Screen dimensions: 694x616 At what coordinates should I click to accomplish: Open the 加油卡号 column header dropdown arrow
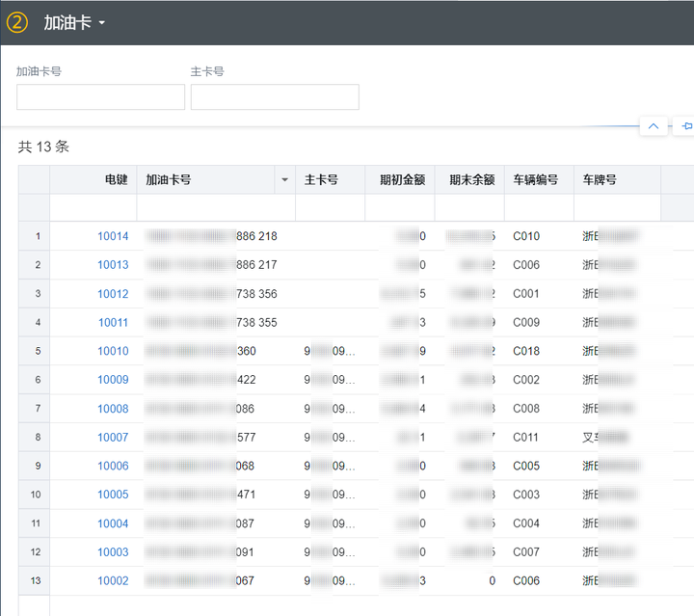point(285,179)
